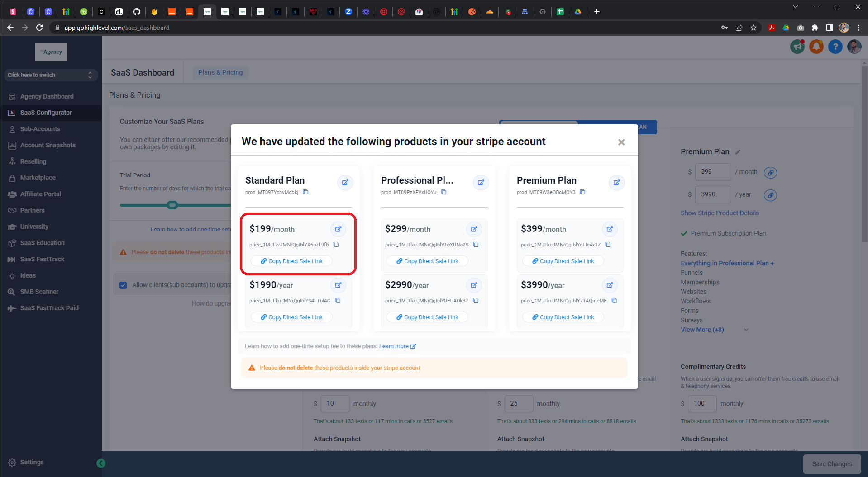This screenshot has height=477, width=868.
Task: Edit Premium monthly price field 399
Action: [713, 172]
